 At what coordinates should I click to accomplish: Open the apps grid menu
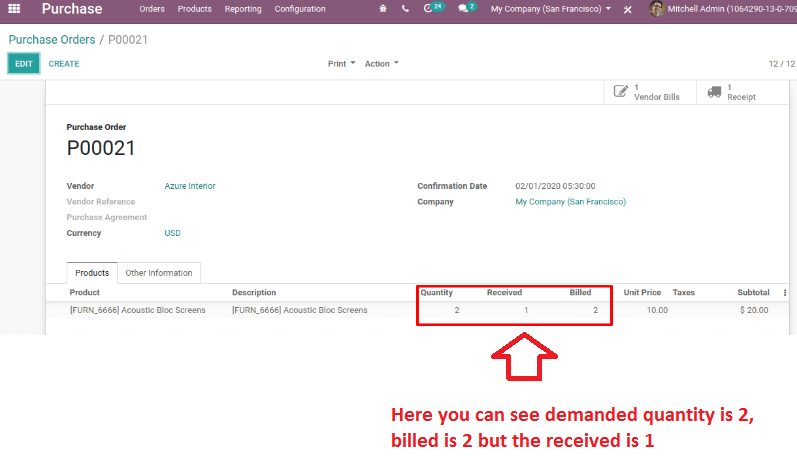[14, 9]
